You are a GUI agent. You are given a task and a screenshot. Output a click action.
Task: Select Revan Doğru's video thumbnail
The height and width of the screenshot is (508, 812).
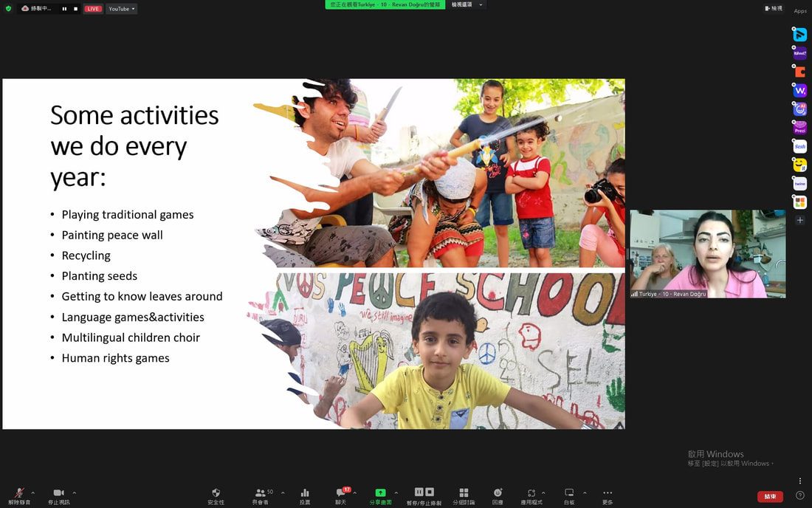click(x=707, y=254)
